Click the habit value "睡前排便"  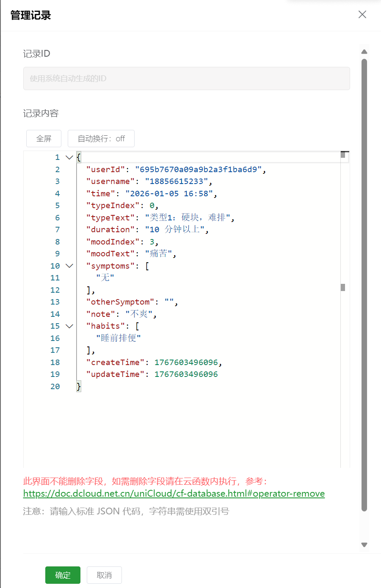tap(119, 338)
